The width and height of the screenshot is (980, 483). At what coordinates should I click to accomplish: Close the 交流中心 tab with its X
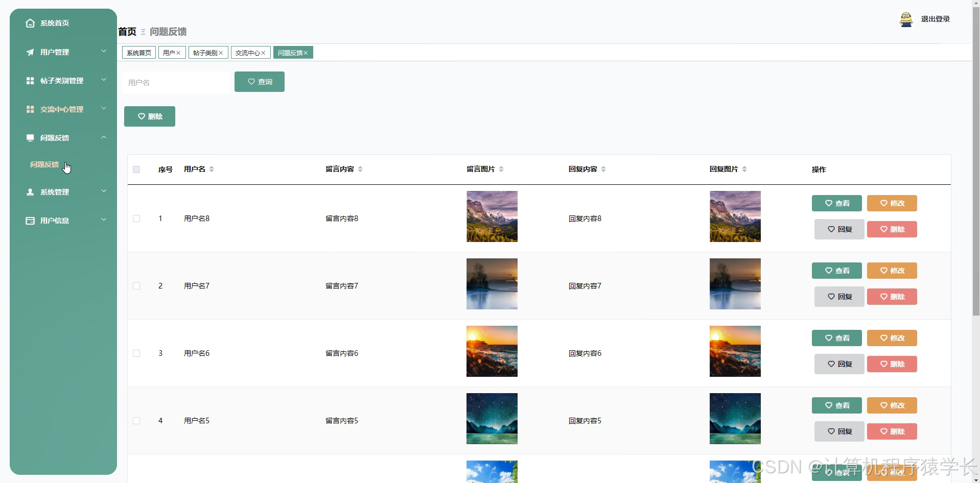coord(263,53)
